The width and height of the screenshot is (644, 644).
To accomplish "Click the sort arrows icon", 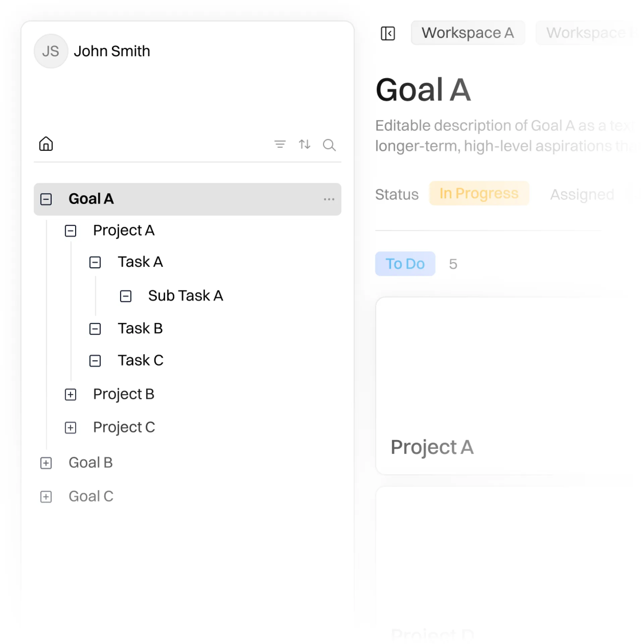I will pyautogui.click(x=304, y=144).
